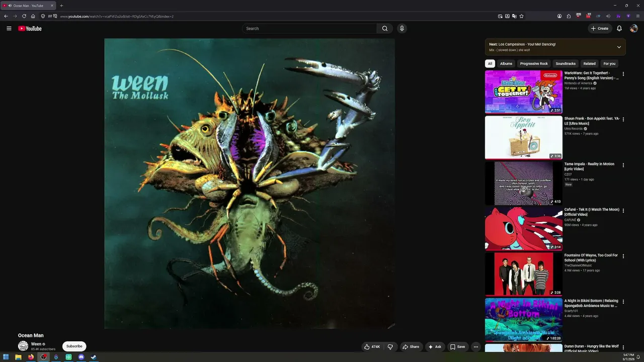Open Ultra Records channel name
This screenshot has width=644, height=362.
pyautogui.click(x=574, y=129)
